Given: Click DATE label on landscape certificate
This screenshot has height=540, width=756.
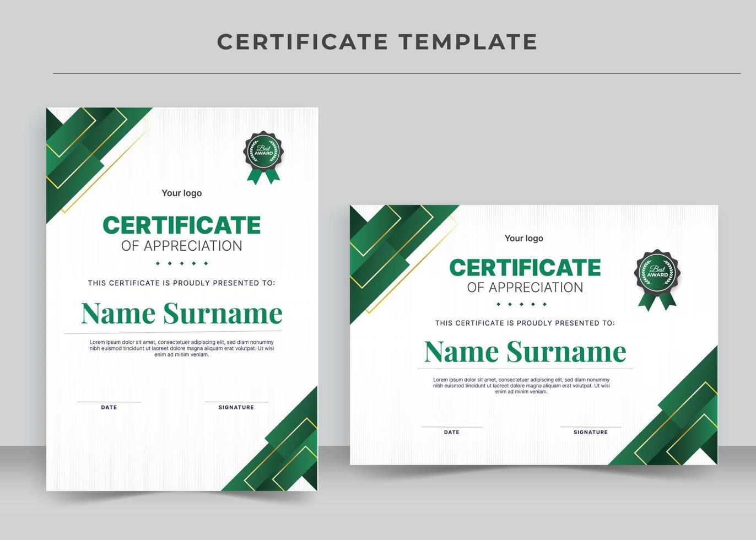Looking at the screenshot, I should [452, 432].
